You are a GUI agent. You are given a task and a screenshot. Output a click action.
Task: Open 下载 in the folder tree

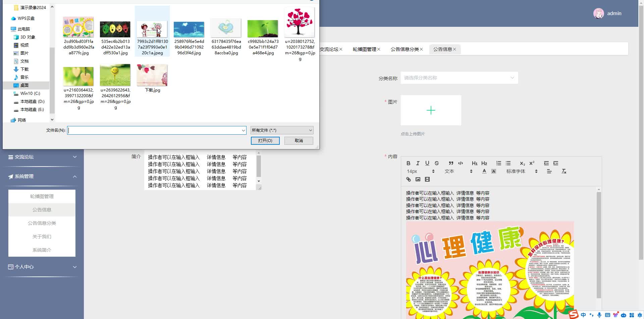pos(24,69)
